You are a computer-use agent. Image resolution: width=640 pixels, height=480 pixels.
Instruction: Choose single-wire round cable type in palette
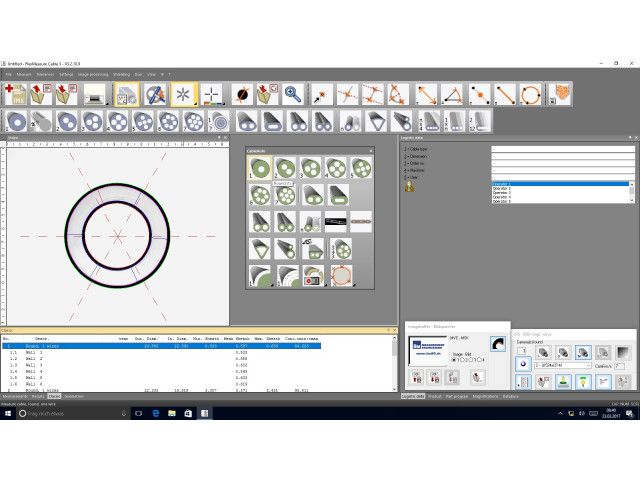pyautogui.click(x=260, y=169)
